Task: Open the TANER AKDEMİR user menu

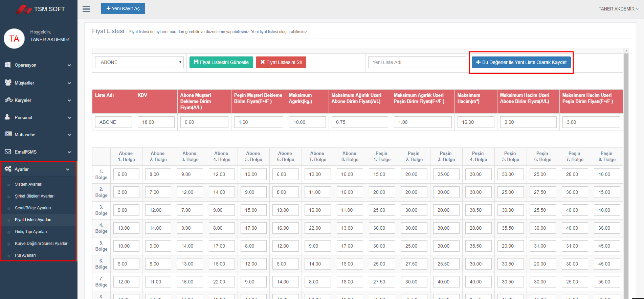Action: point(618,9)
